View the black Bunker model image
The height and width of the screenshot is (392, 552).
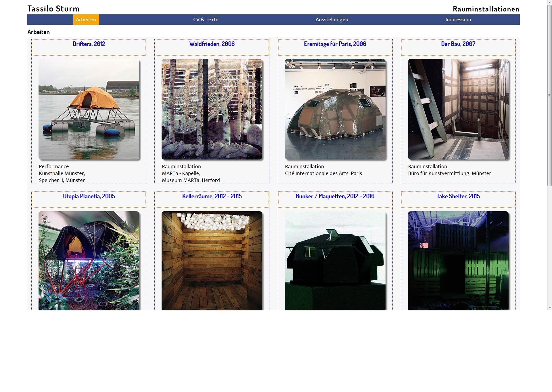tap(335, 261)
